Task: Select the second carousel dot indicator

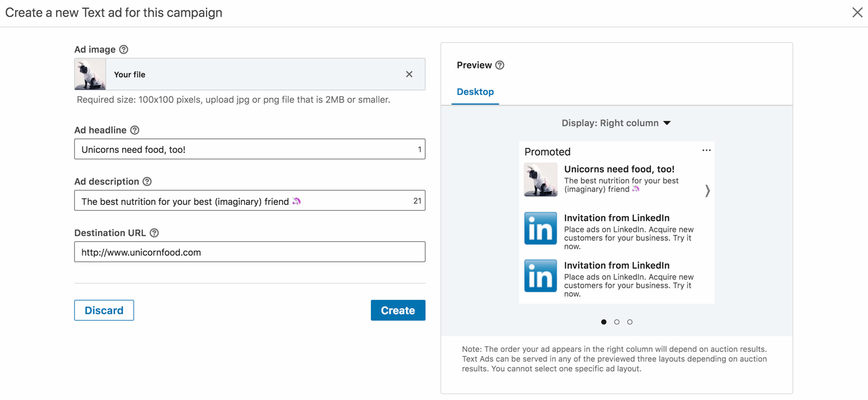Action: [617, 322]
